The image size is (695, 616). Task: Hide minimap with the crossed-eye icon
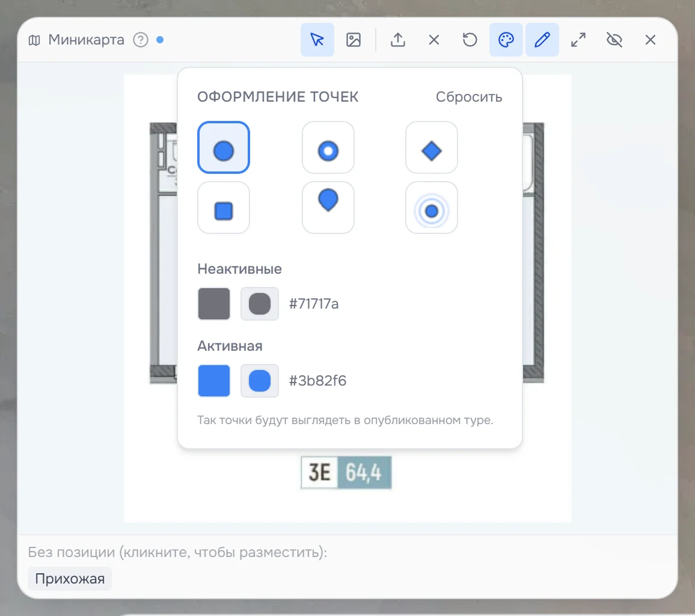point(614,40)
